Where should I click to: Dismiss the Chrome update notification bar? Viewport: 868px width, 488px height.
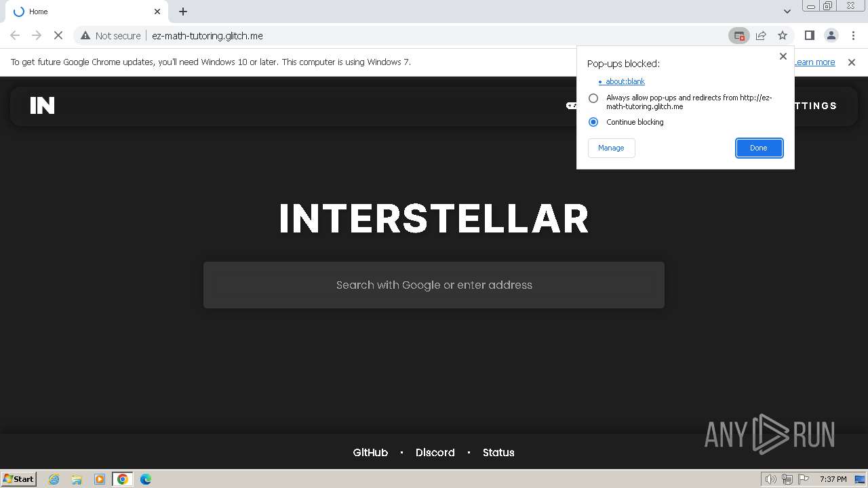(852, 62)
